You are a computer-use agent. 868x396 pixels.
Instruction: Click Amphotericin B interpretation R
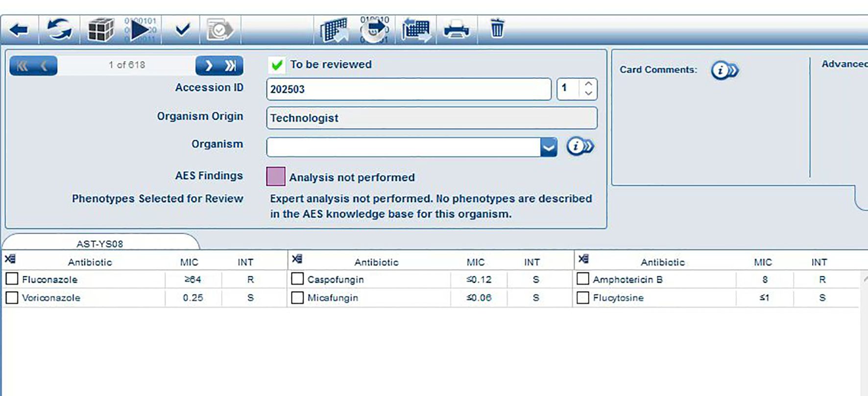coord(822,279)
